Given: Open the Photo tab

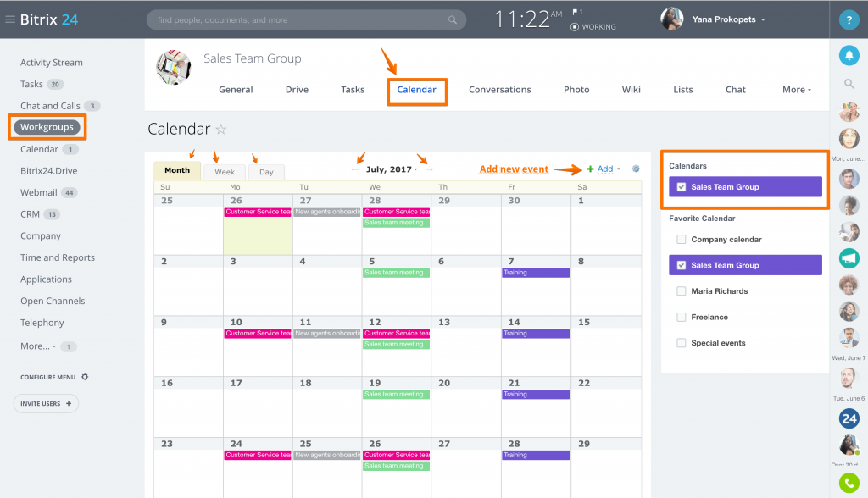Looking at the screenshot, I should 576,90.
